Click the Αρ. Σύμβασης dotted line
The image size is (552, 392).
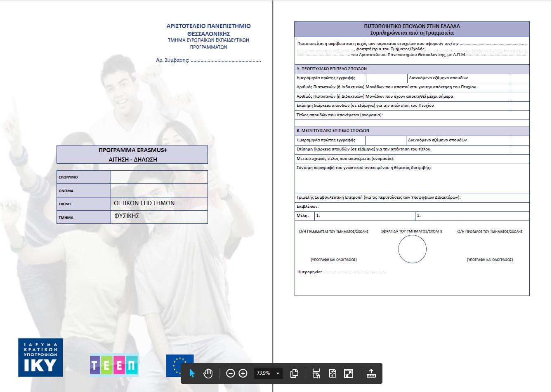226,60
